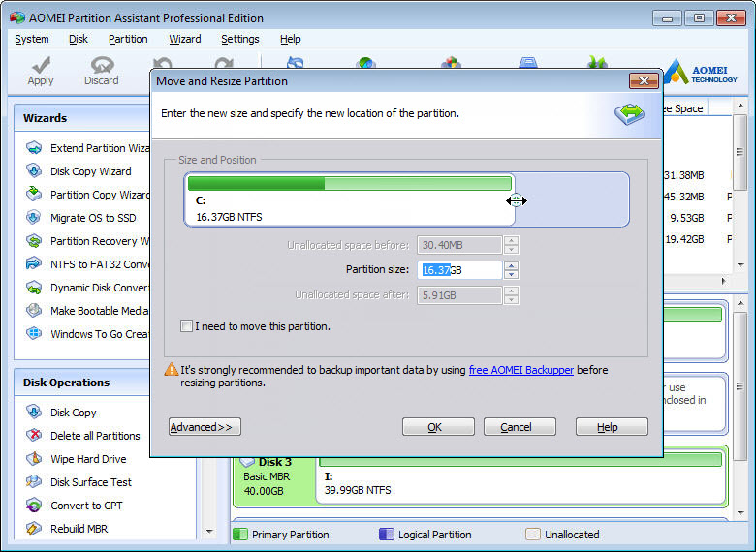Image resolution: width=756 pixels, height=552 pixels.
Task: Open the Disk menu
Action: 79,39
